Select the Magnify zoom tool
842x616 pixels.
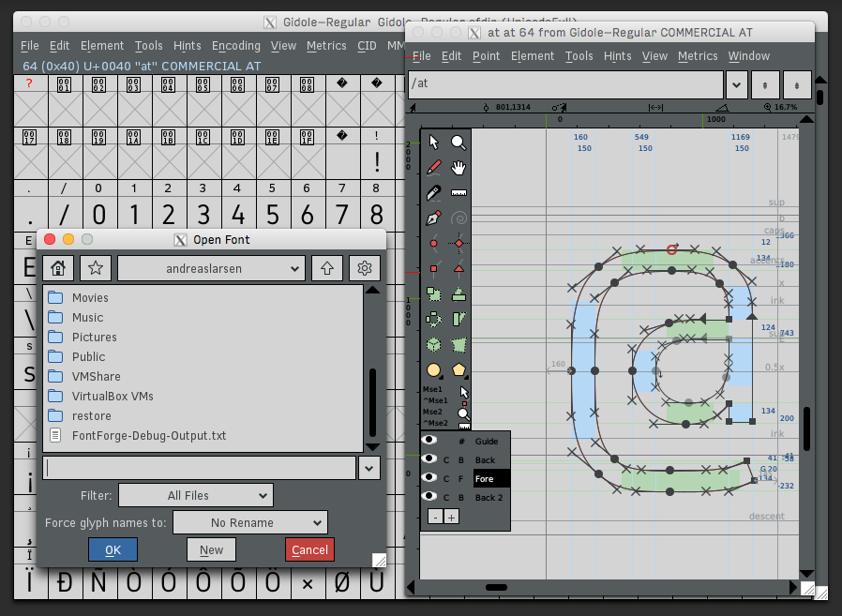[x=459, y=142]
